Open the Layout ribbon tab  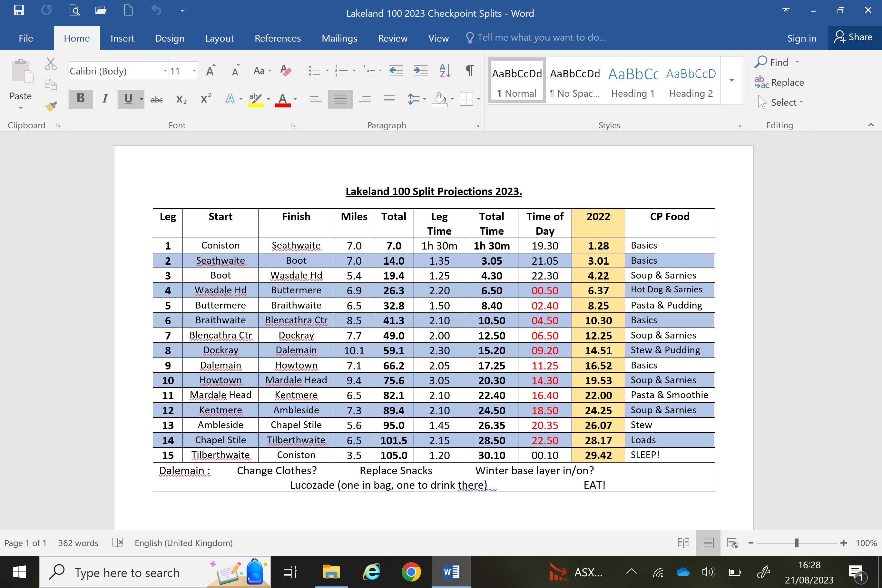point(220,38)
